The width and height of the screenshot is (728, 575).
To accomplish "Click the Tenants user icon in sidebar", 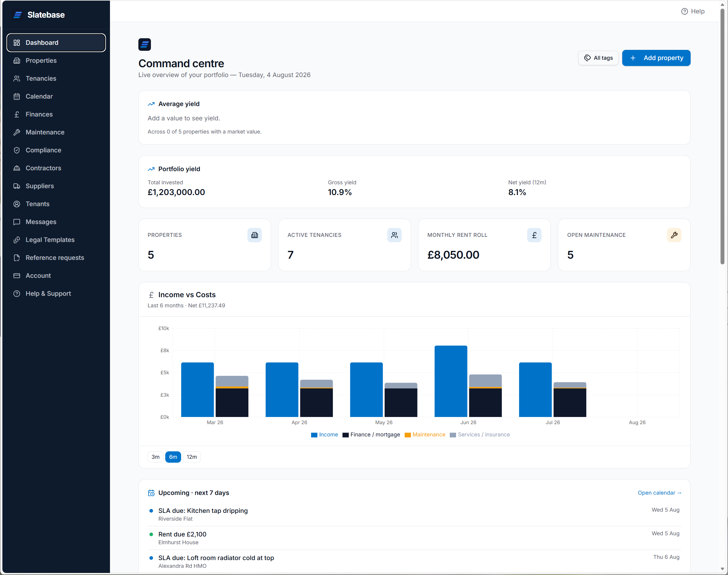I will tap(16, 204).
